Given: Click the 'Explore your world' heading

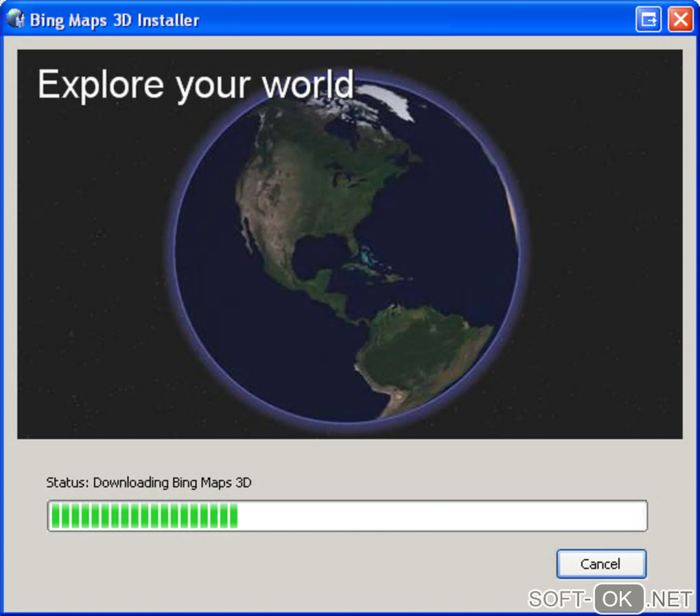Looking at the screenshot, I should point(196,85).
